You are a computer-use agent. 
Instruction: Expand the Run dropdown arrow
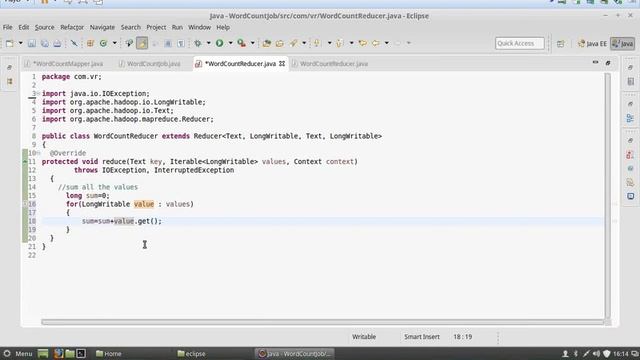coord(231,43)
